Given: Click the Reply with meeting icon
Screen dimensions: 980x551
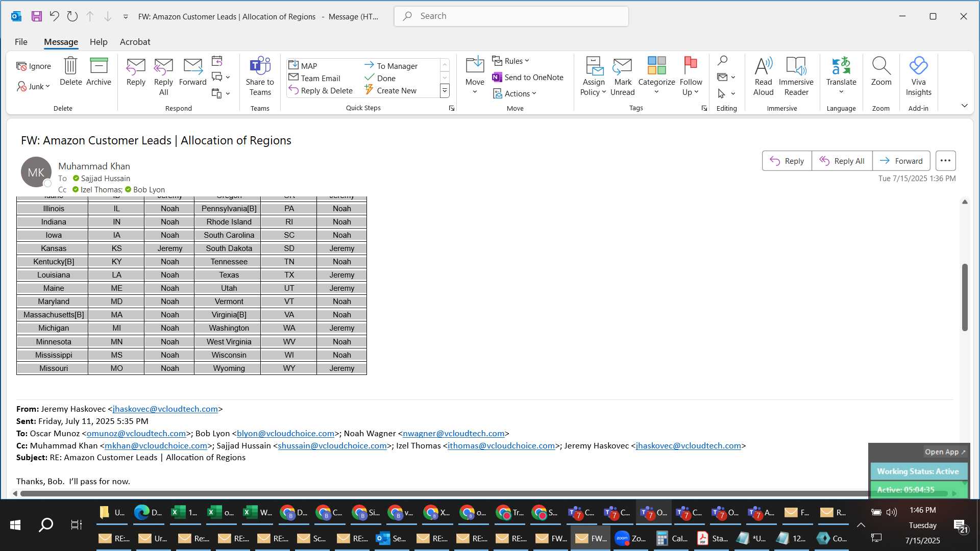Looking at the screenshot, I should click(x=217, y=61).
